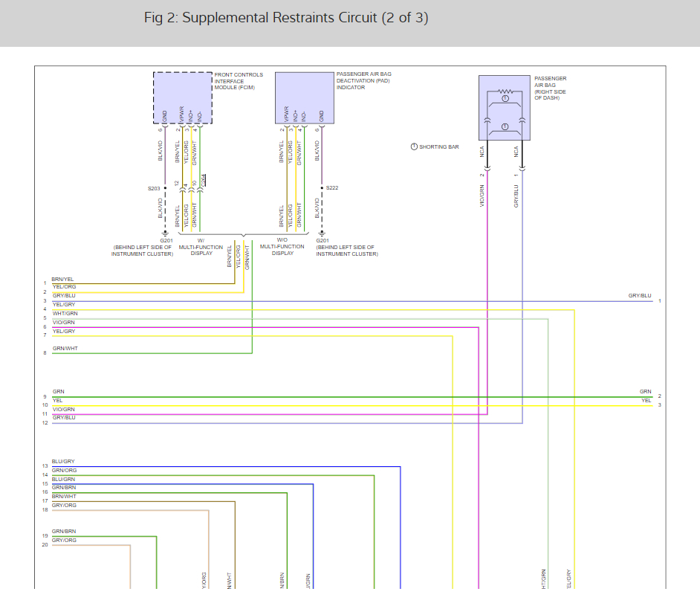The image size is (700, 606).
Task: Click the GRY/ORG wire label at pin 20
Action: click(65, 540)
